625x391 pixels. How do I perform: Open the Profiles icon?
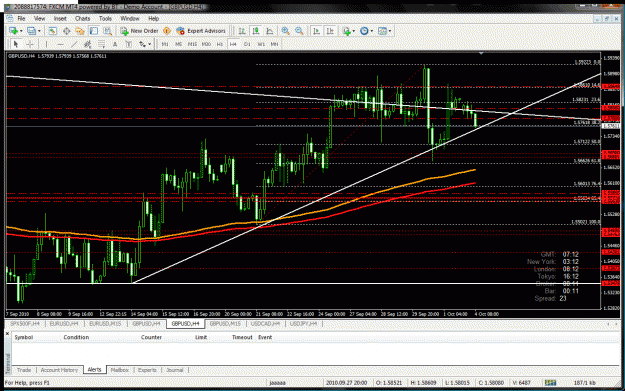pyautogui.click(x=31, y=31)
